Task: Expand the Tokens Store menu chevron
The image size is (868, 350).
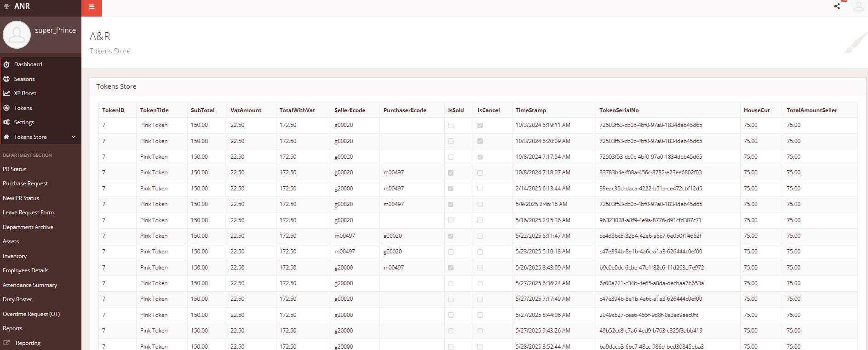Action: pos(74,137)
